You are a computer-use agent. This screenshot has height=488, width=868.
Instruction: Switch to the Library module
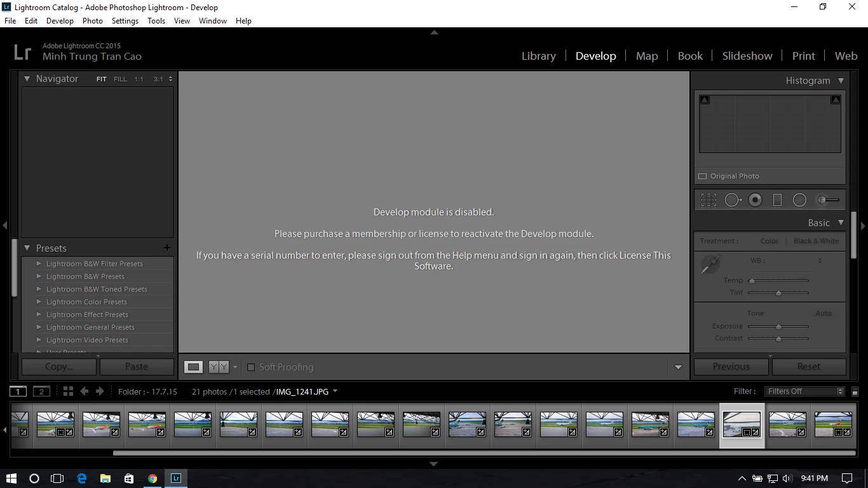[539, 56]
